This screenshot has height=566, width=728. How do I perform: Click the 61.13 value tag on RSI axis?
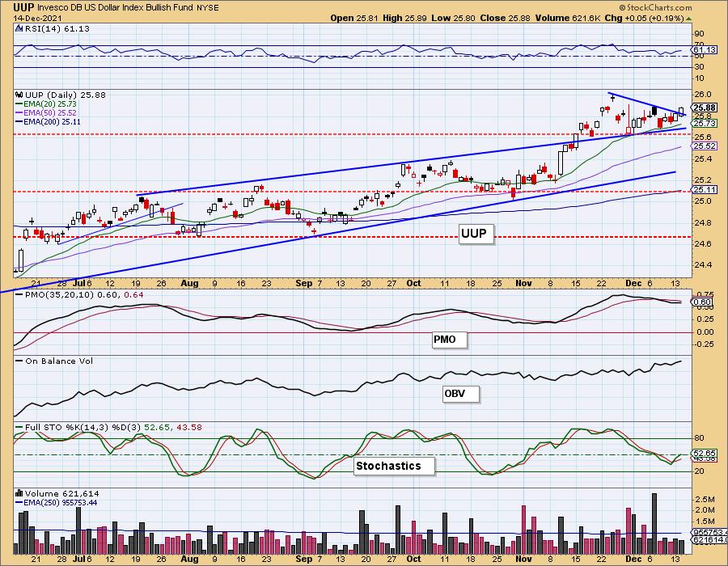click(705, 49)
